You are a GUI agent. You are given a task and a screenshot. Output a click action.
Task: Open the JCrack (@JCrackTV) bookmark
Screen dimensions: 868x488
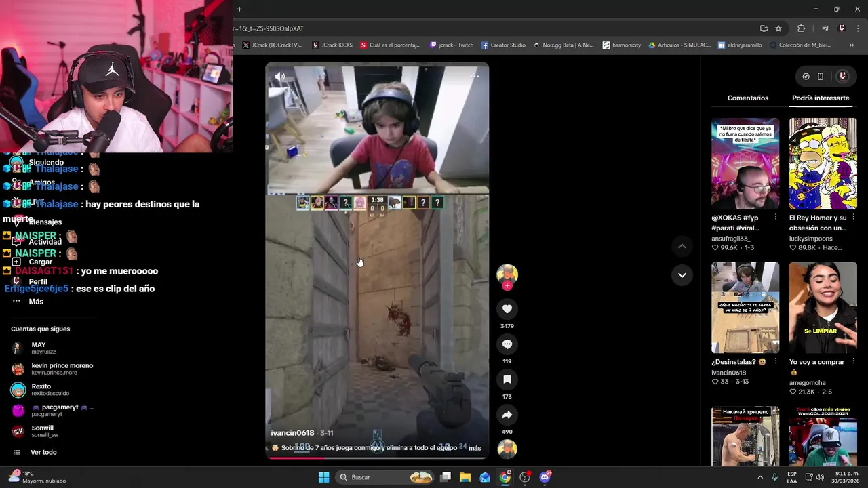click(272, 45)
